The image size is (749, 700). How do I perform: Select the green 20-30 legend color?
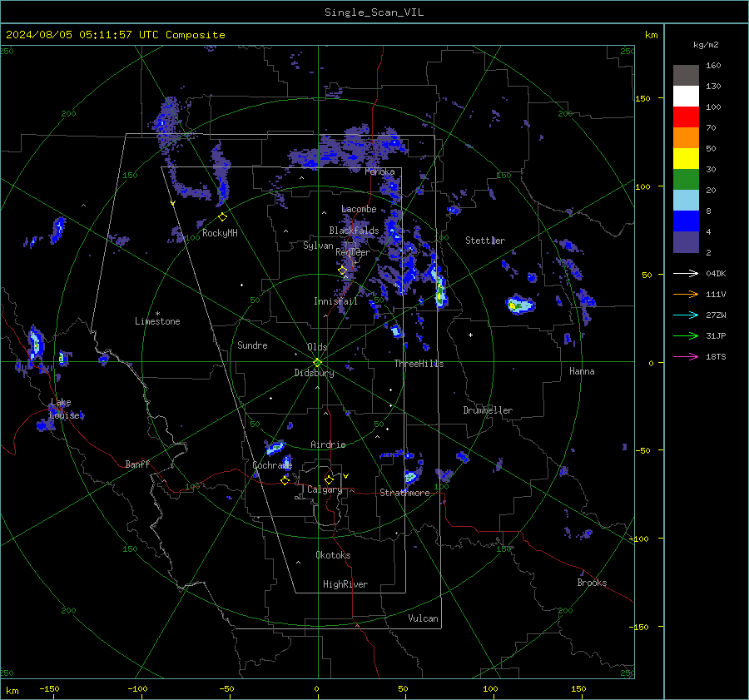click(686, 180)
